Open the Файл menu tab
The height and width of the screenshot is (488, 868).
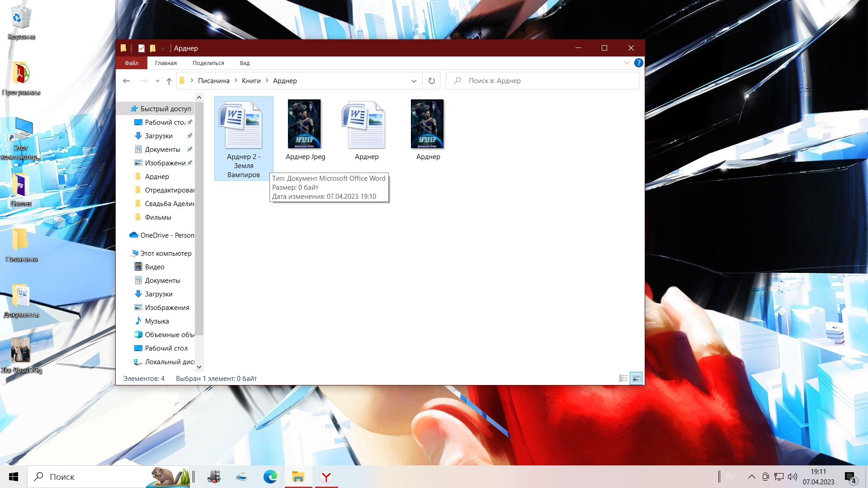point(132,63)
